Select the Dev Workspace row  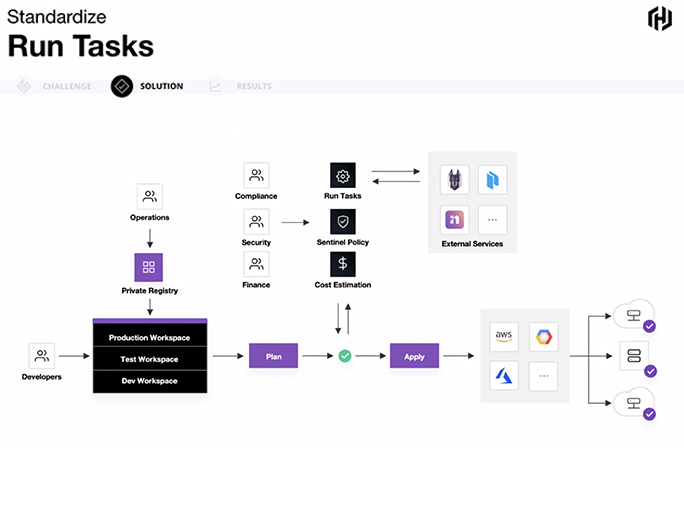tap(150, 381)
